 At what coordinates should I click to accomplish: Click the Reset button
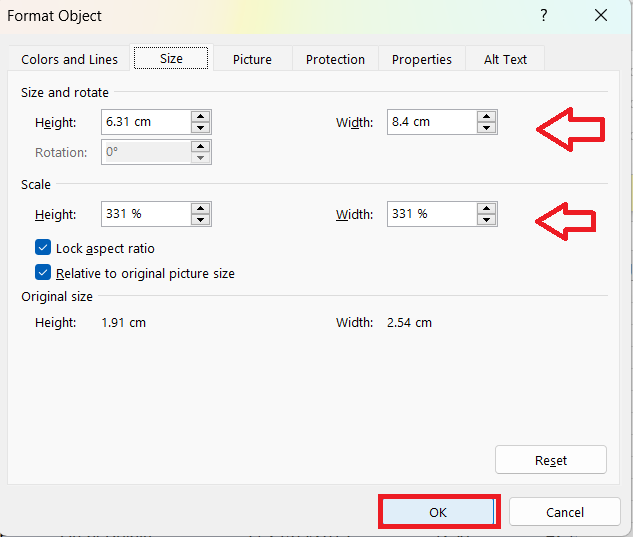pos(551,460)
